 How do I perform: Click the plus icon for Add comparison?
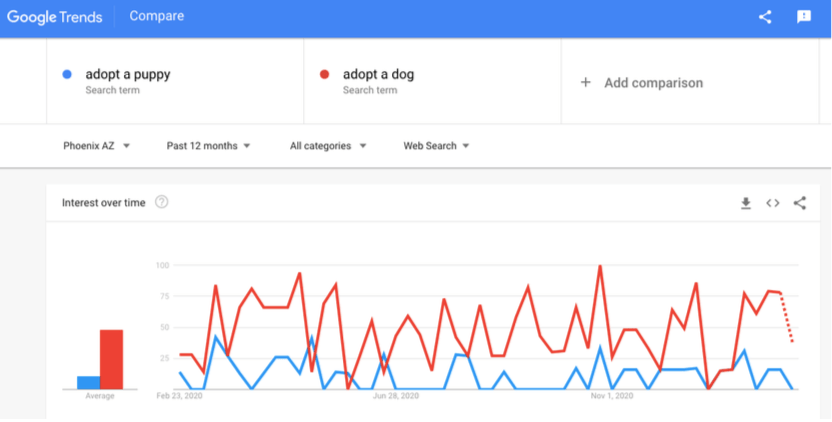(586, 83)
